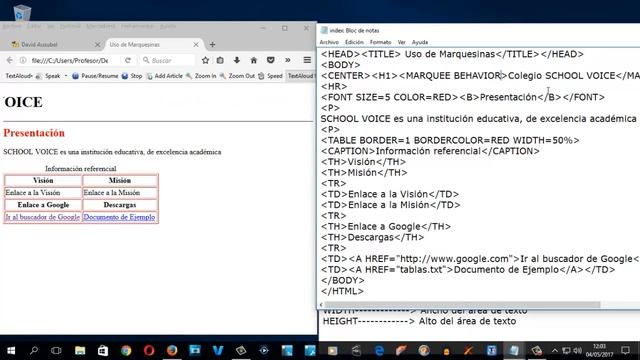Open Firefox bookmarks list icon
The height and width of the screenshot is (360, 640).
[220, 60]
